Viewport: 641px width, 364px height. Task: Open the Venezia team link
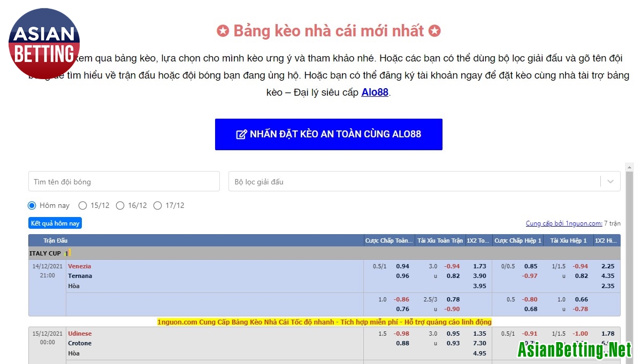79,266
